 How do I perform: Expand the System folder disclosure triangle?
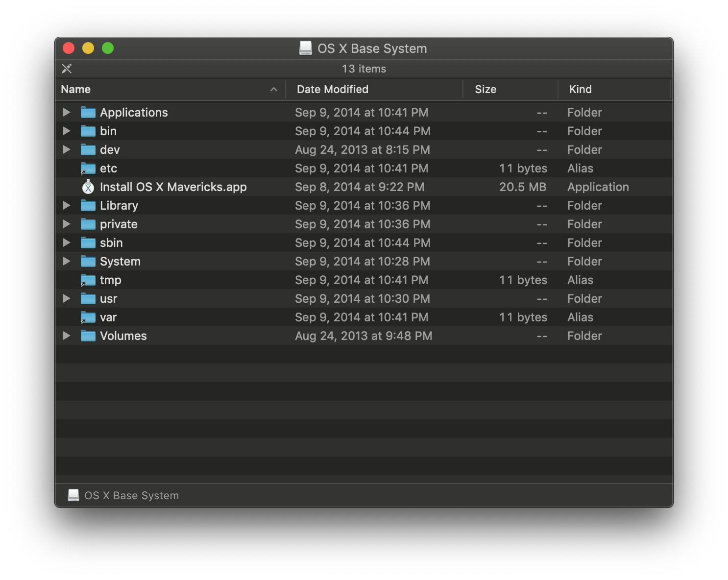pos(67,261)
